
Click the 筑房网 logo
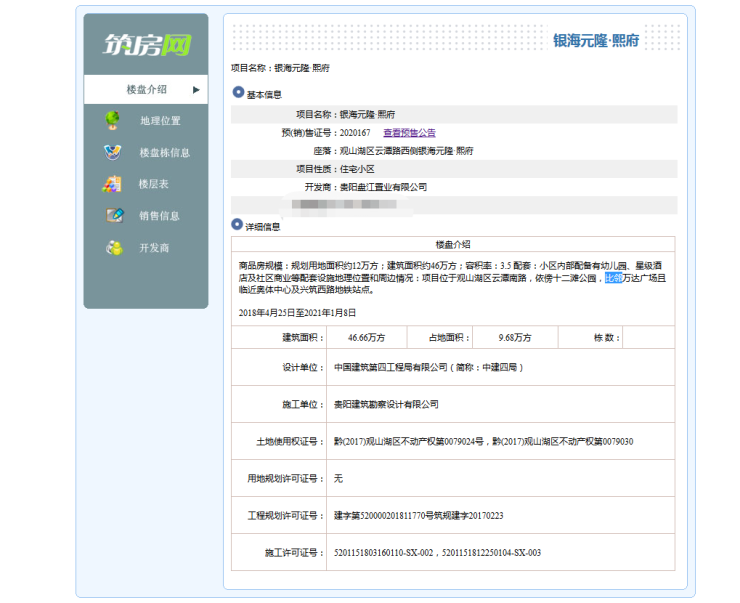(x=147, y=45)
